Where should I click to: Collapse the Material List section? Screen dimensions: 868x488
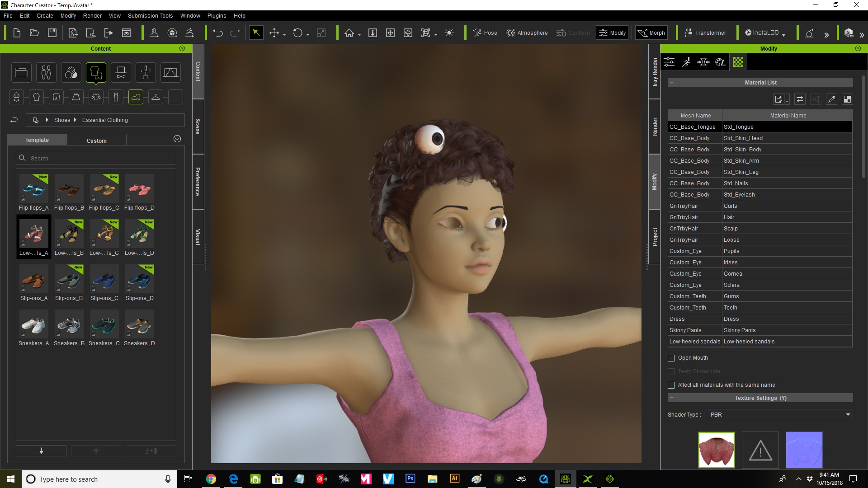pyautogui.click(x=672, y=83)
